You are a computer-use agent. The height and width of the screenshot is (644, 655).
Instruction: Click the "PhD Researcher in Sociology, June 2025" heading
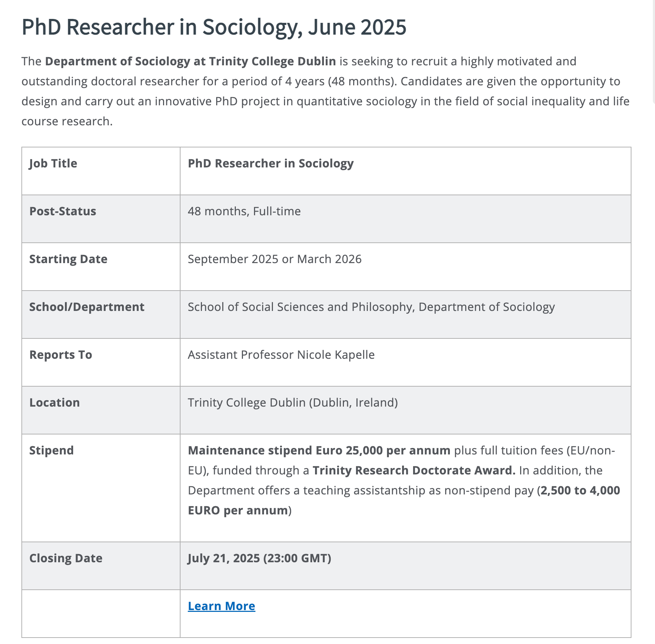(x=214, y=27)
